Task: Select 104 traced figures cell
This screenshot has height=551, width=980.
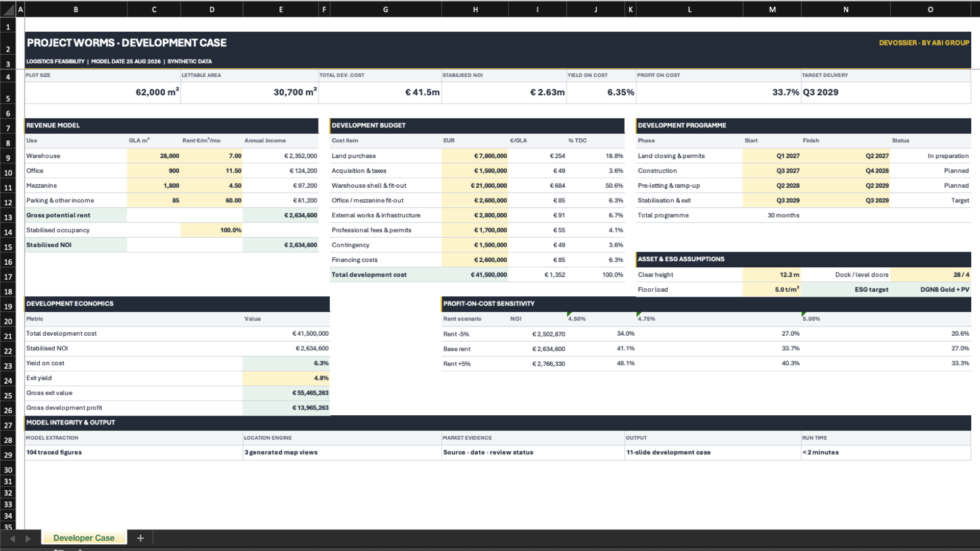Action: coord(134,453)
